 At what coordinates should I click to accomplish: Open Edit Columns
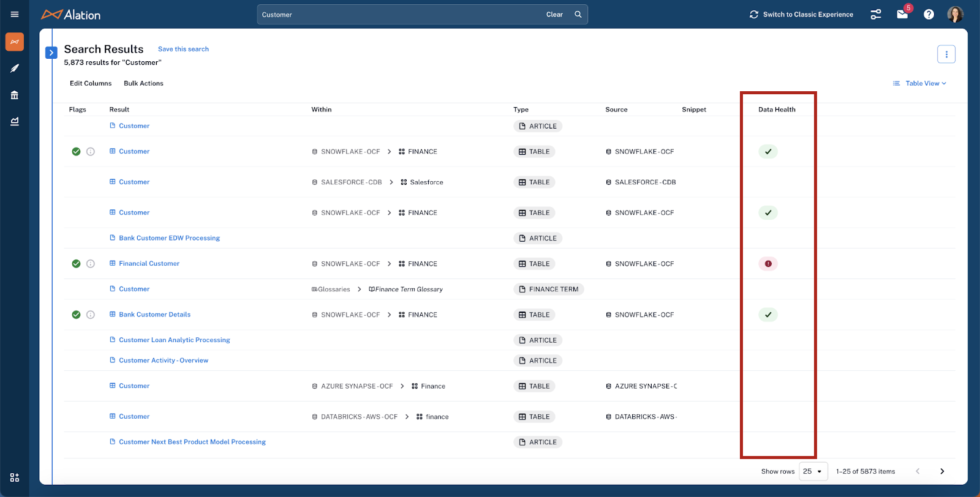pos(91,83)
